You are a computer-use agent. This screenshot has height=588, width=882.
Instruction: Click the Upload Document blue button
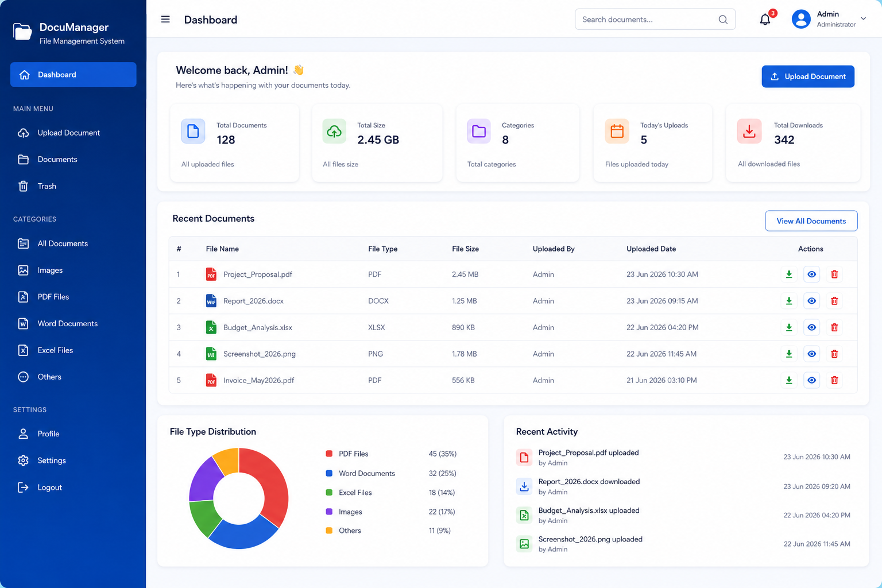tap(808, 76)
